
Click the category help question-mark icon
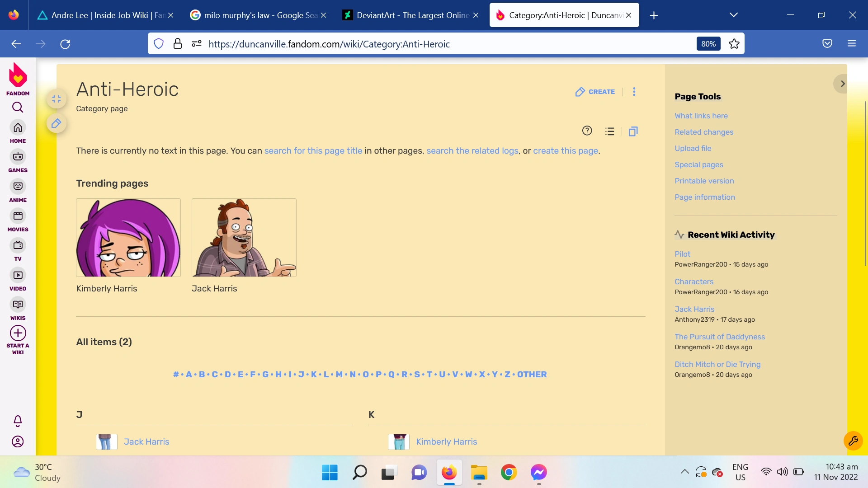[587, 131]
